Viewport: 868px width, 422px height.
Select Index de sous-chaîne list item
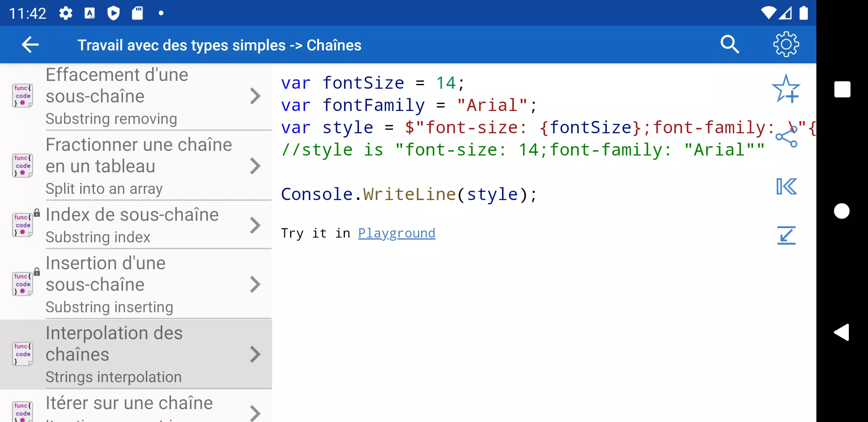pyautogui.click(x=136, y=225)
